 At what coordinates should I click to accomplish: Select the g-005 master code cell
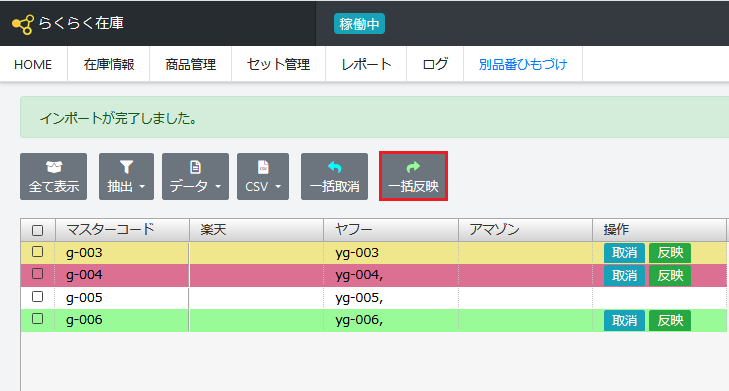pos(122,298)
